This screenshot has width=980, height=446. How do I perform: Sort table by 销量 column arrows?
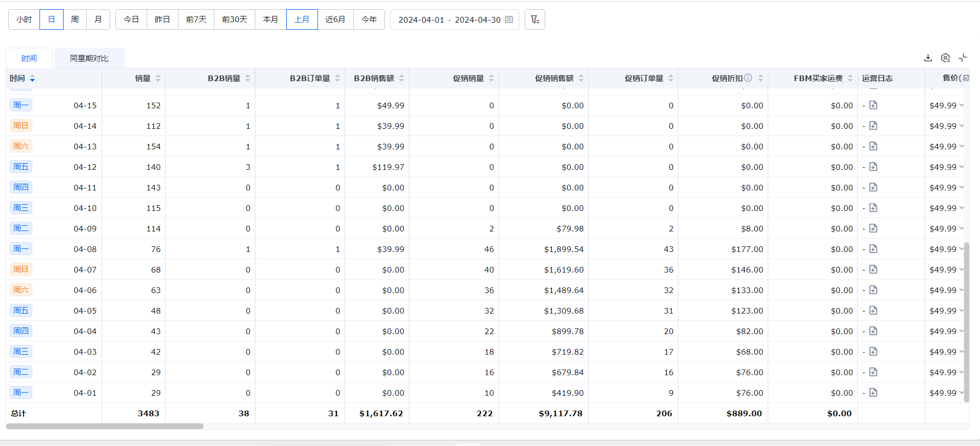(x=158, y=78)
